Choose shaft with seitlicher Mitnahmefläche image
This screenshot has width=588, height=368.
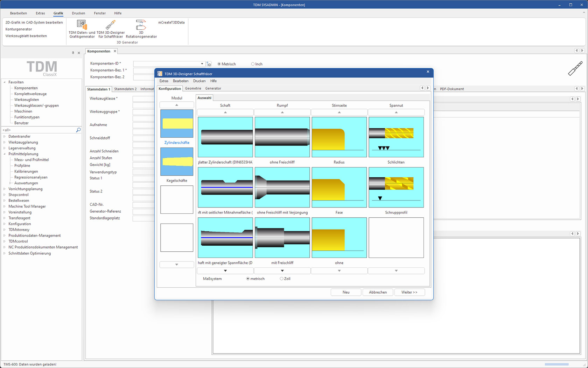[225, 188]
